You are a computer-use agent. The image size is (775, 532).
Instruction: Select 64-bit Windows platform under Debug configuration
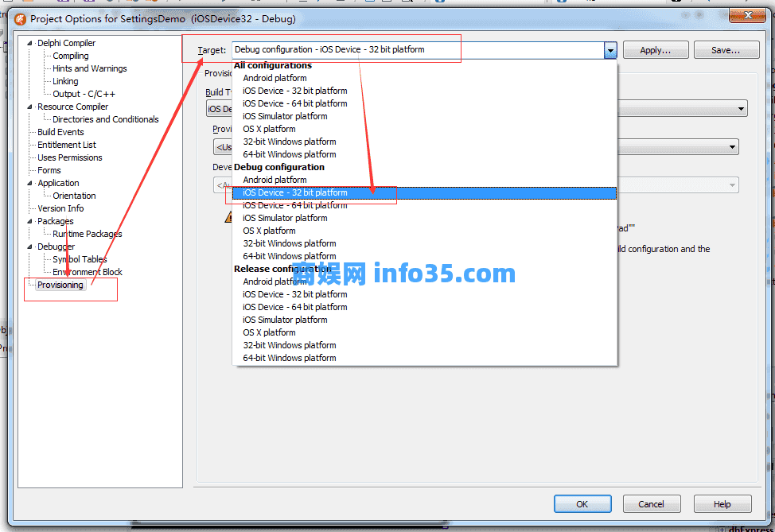coord(425,256)
